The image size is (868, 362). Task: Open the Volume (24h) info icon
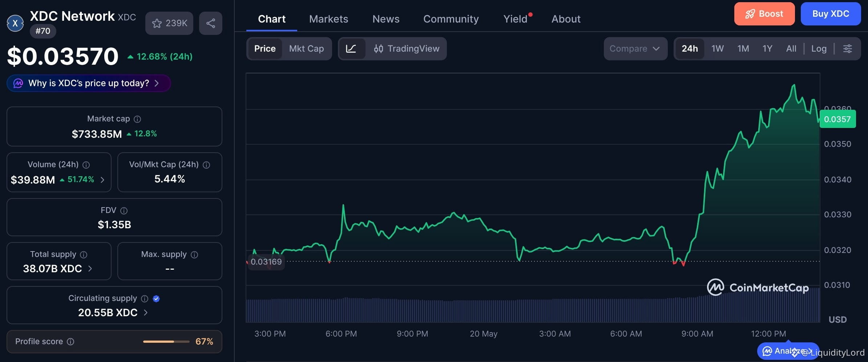point(86,165)
